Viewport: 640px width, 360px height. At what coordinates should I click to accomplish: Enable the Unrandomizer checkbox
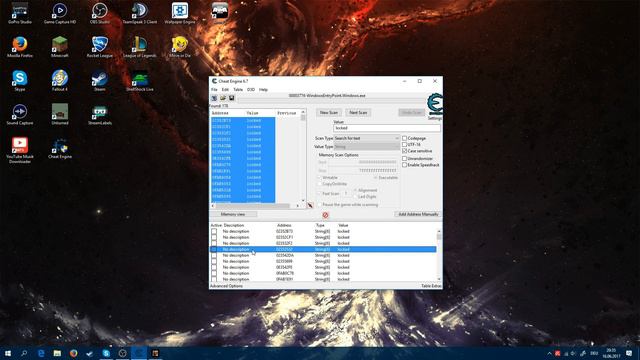404,158
